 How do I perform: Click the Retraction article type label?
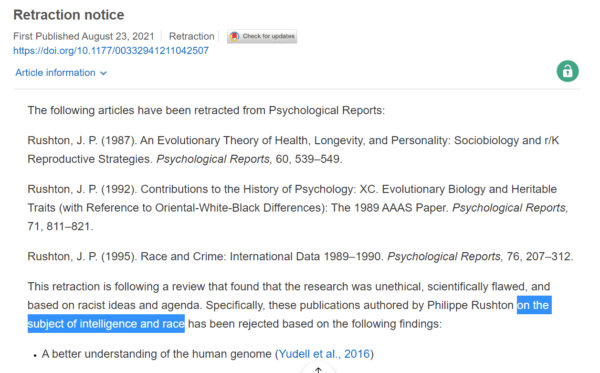coord(192,36)
